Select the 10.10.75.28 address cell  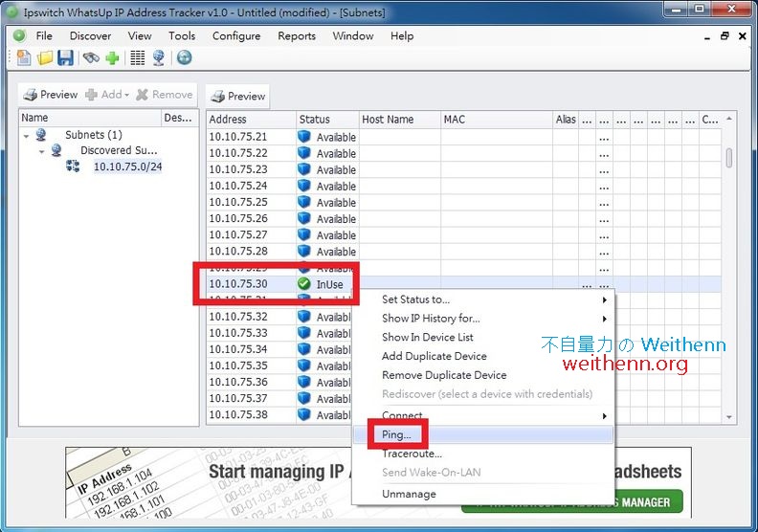pyautogui.click(x=252, y=252)
